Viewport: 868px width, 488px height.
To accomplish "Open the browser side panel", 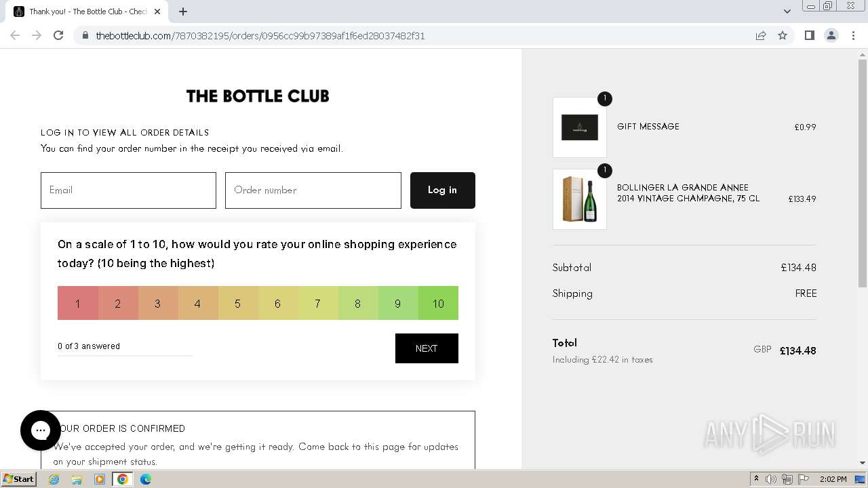I will click(x=809, y=35).
